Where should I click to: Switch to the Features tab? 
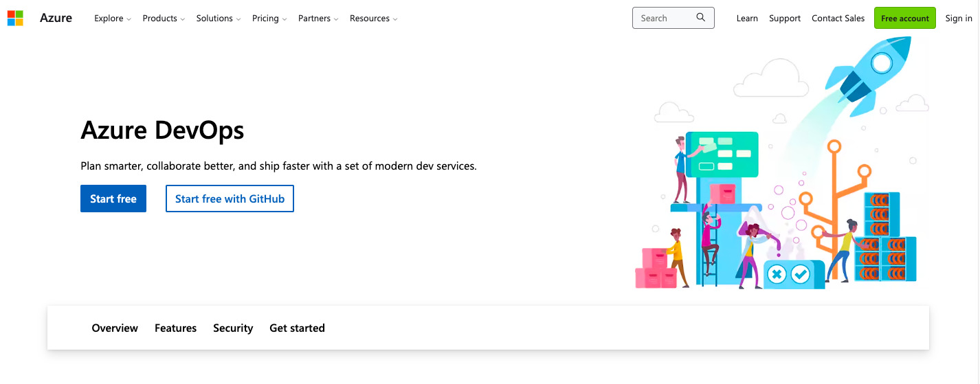(175, 328)
